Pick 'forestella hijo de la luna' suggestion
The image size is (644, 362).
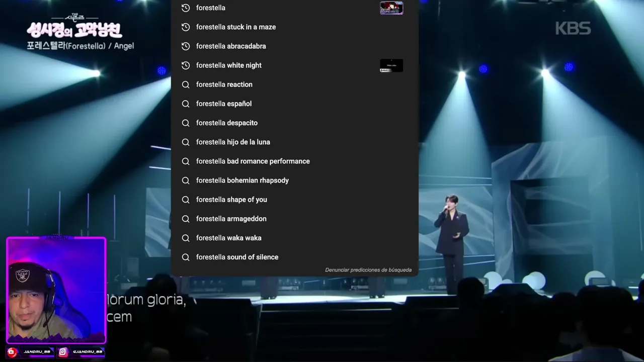pos(294,142)
